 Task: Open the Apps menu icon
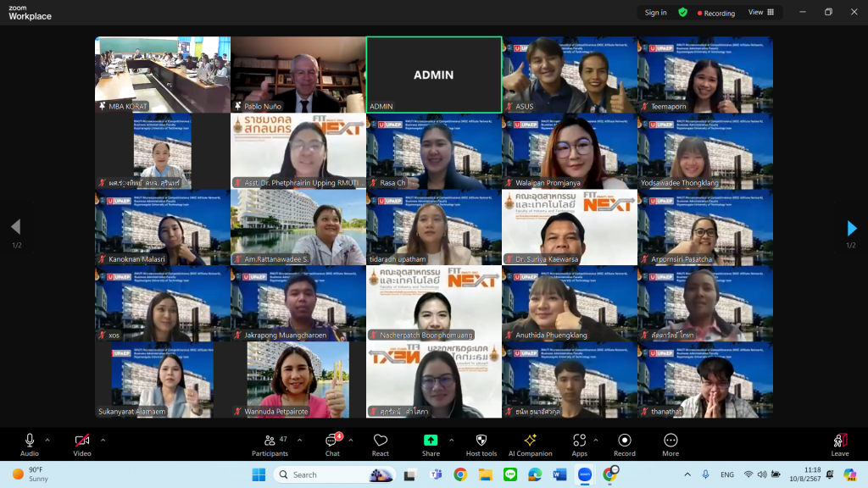click(x=579, y=441)
